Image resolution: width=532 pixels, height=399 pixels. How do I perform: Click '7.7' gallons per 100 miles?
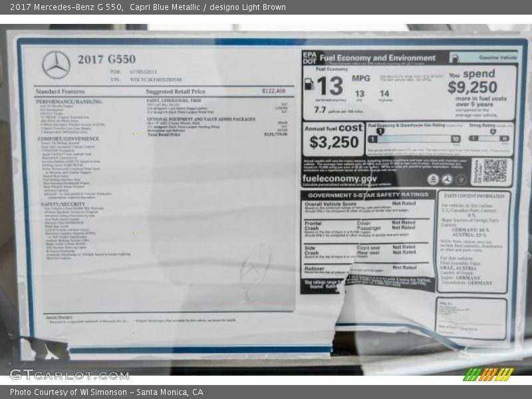click(x=320, y=110)
